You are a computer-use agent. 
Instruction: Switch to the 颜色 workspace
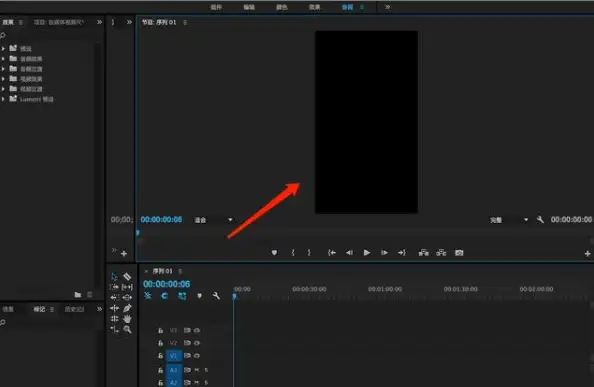coord(281,7)
